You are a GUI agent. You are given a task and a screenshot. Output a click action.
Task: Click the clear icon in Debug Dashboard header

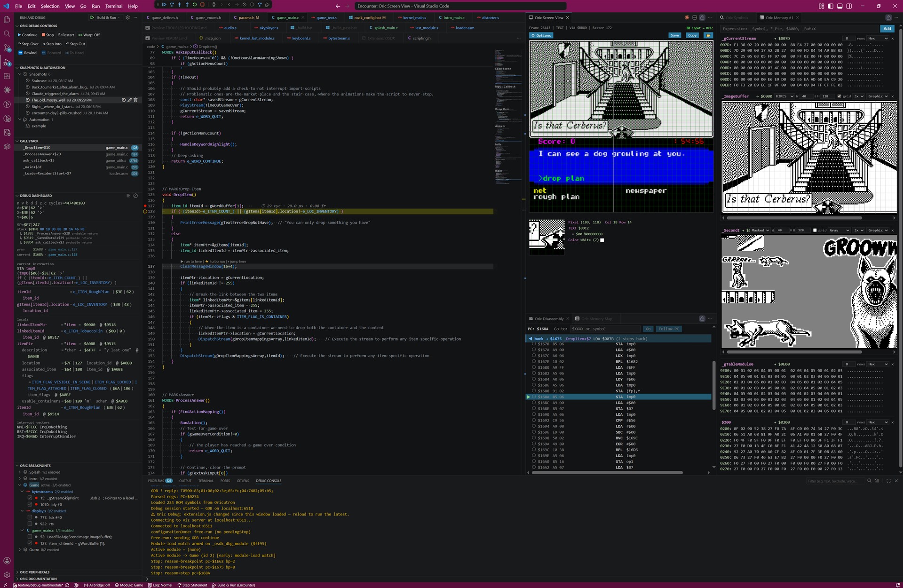tap(135, 196)
